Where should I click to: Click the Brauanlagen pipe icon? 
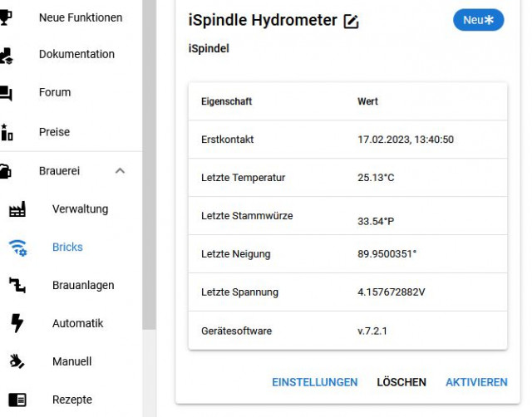click(17, 285)
